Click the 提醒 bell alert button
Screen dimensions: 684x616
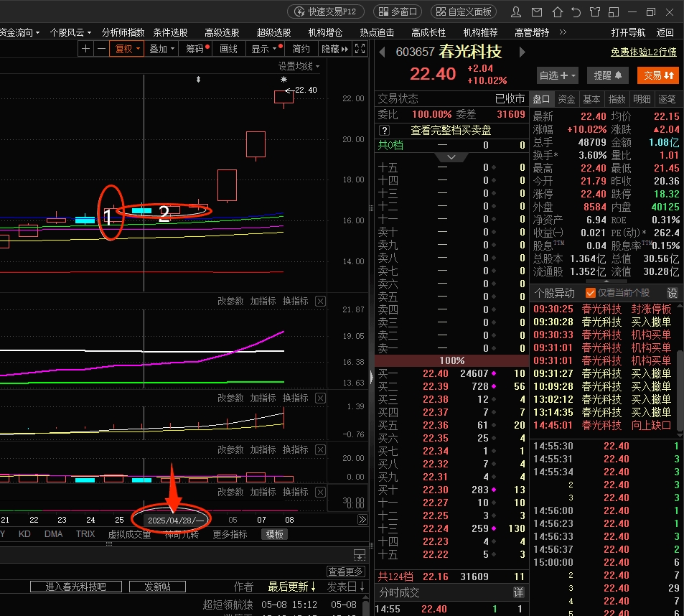coord(608,75)
